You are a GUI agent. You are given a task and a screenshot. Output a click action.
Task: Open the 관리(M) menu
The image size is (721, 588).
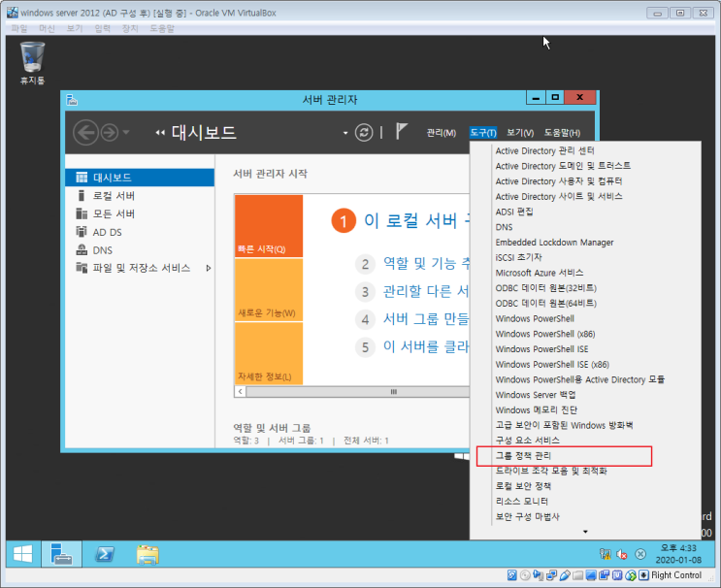(441, 133)
